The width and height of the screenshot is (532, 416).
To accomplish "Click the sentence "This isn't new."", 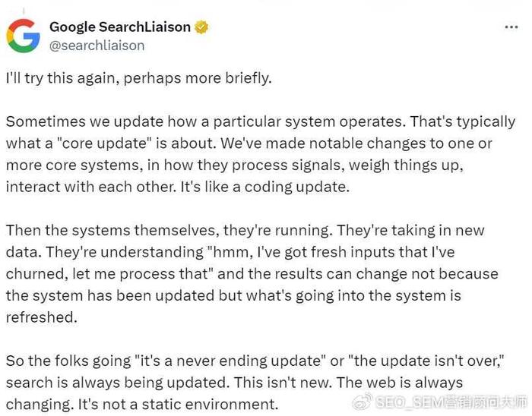I will tap(283, 383).
